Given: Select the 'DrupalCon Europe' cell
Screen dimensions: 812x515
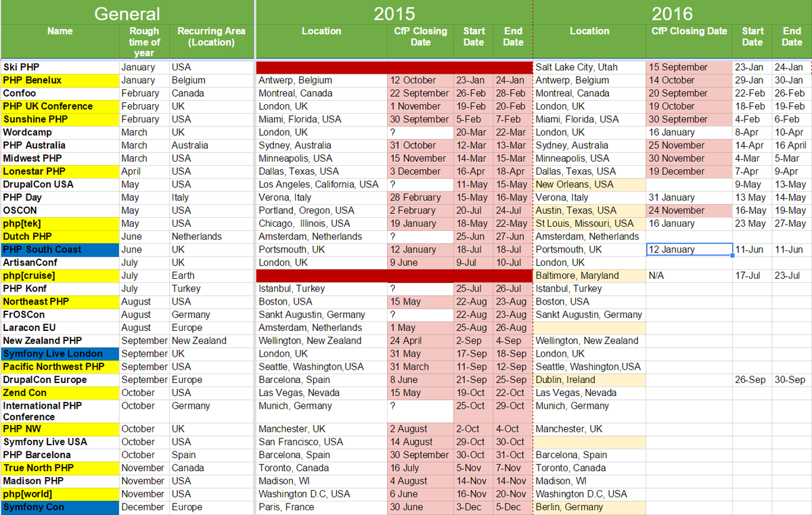Looking at the screenshot, I should pos(60,380).
